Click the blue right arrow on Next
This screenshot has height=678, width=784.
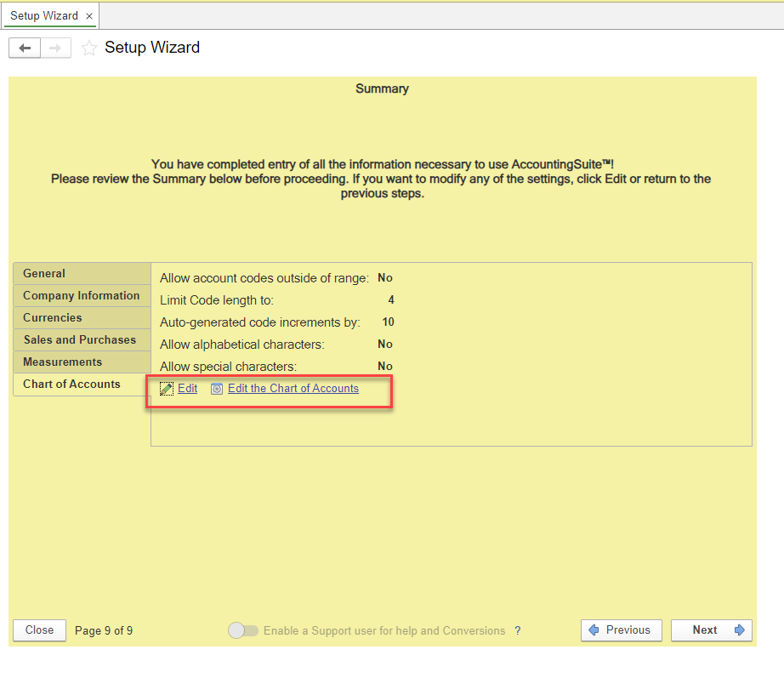pyautogui.click(x=739, y=630)
